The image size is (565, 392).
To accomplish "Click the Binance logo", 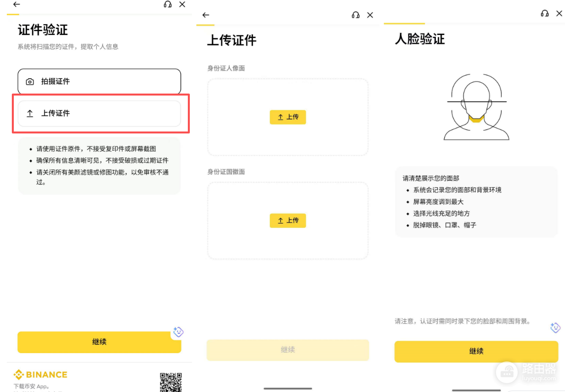I will (x=40, y=375).
